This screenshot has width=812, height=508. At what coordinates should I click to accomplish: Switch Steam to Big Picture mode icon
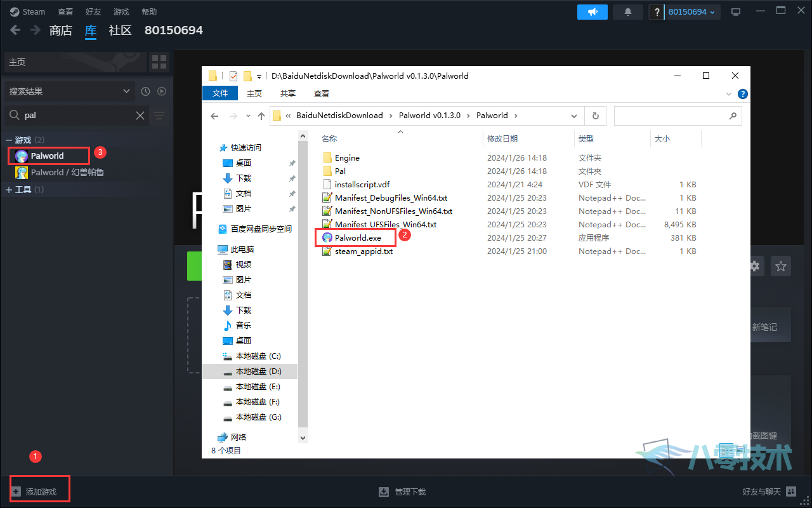(736, 12)
